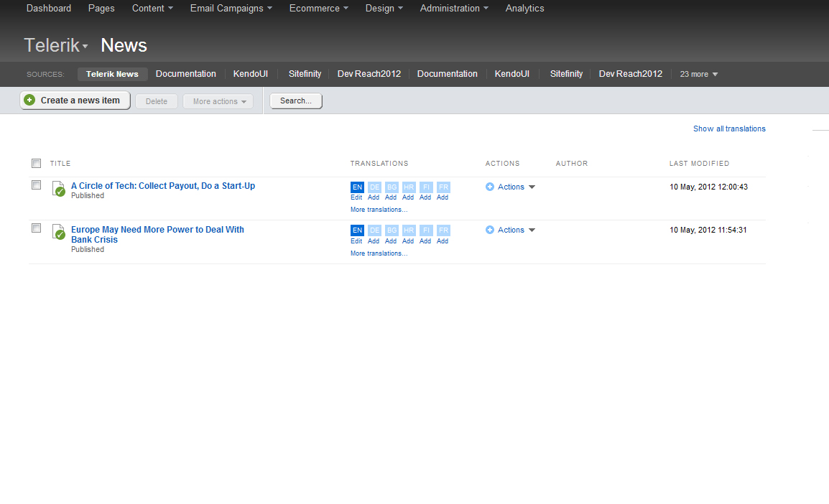The image size is (829, 504).
Task: Go to the Dashboard menu item
Action: (x=49, y=9)
